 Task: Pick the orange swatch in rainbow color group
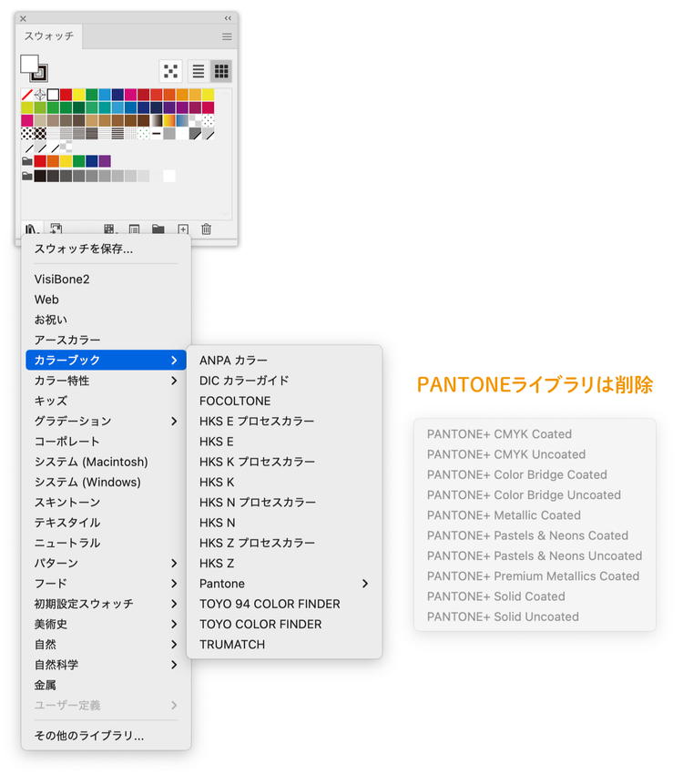coord(53,161)
